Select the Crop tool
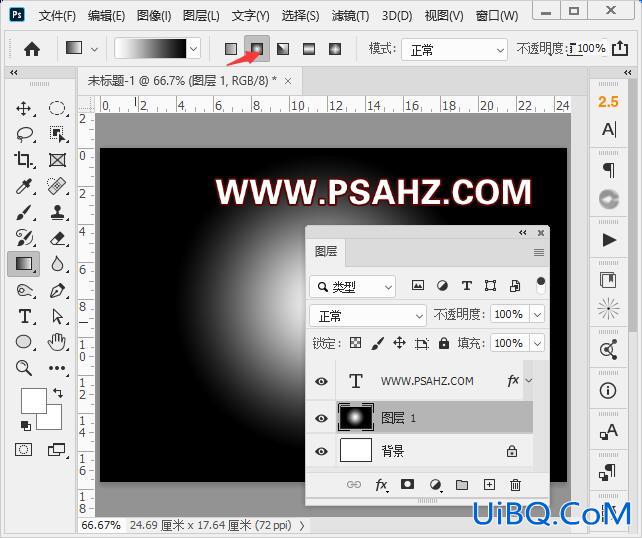 [24, 160]
